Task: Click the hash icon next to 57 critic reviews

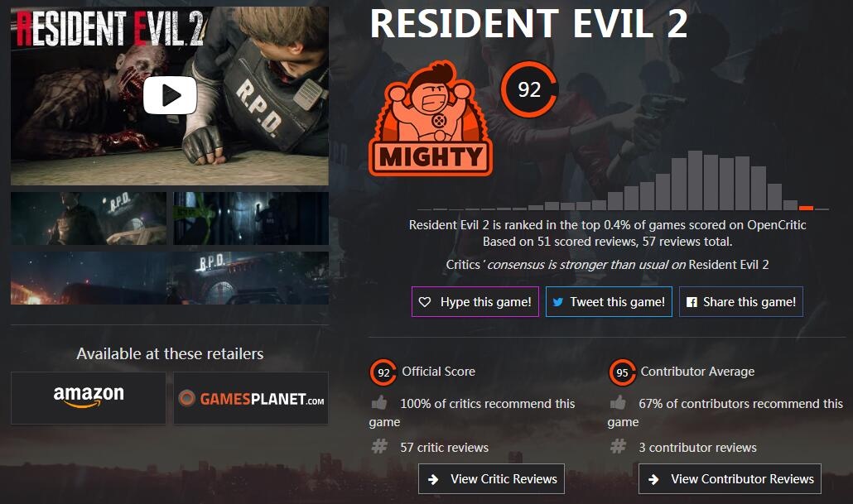Action: click(379, 447)
